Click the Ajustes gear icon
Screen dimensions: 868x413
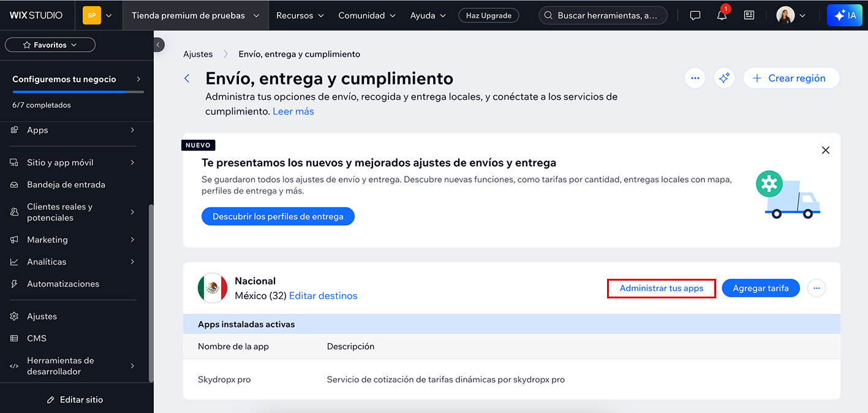15,316
